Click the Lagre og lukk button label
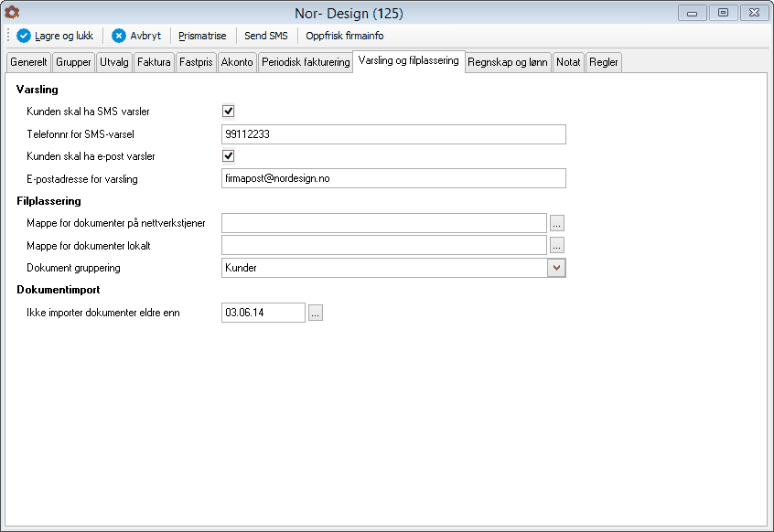This screenshot has height=532, width=774. pos(64,36)
